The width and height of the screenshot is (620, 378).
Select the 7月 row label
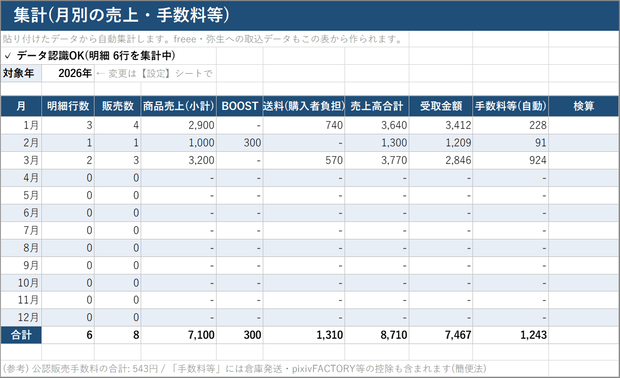coord(21,230)
